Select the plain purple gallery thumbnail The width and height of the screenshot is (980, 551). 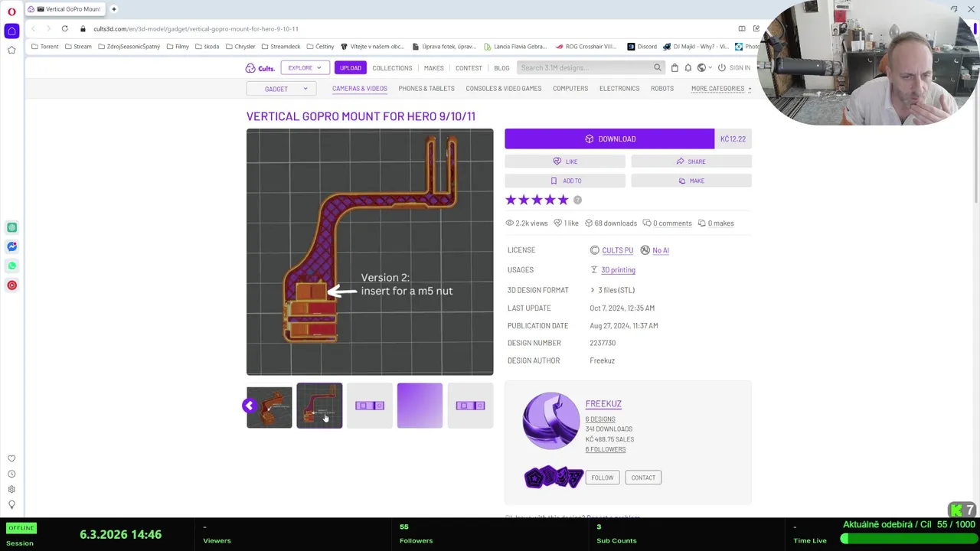coord(420,406)
